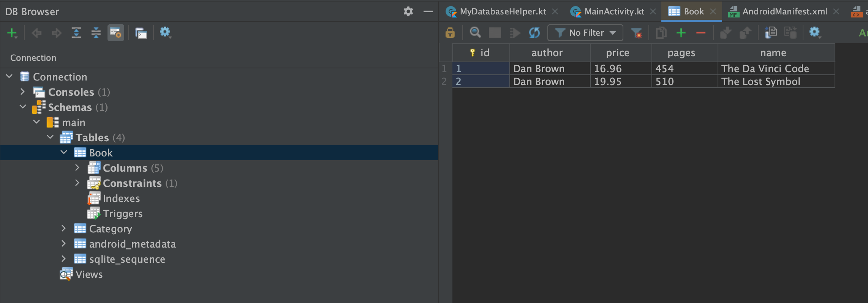Expand the sqlite_sequence table node
868x303 pixels.
tap(64, 259)
